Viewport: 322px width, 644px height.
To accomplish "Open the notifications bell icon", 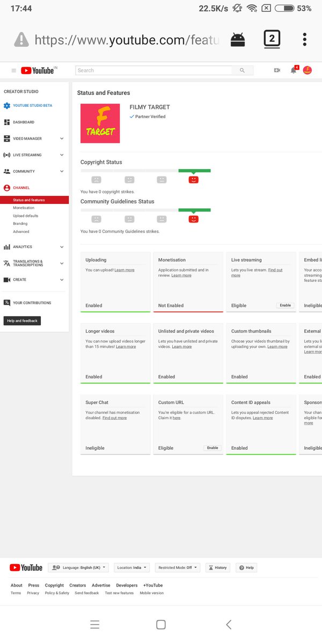I will pos(293,70).
